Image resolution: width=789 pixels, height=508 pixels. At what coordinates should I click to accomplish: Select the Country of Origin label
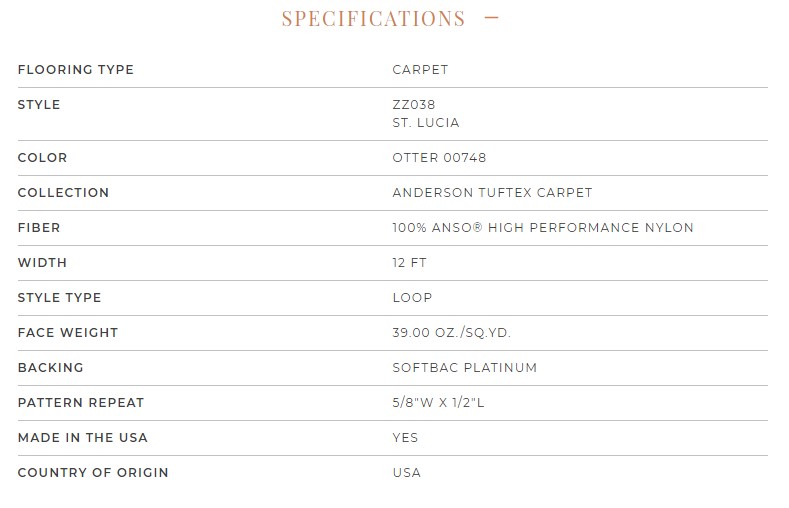(x=93, y=473)
